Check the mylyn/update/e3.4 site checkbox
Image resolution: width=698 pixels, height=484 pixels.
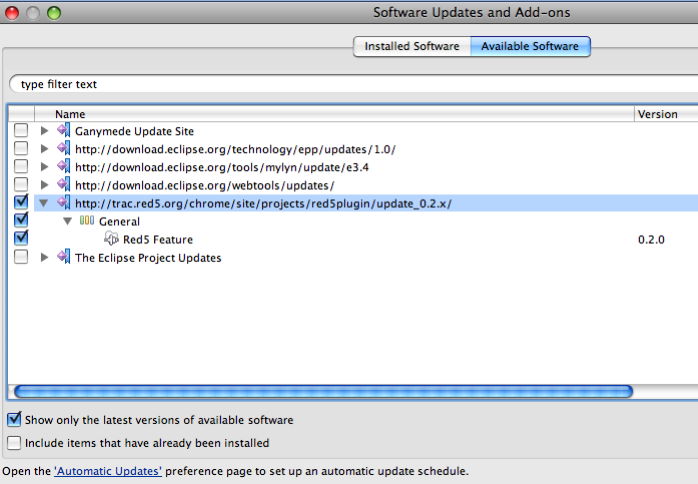point(21,167)
